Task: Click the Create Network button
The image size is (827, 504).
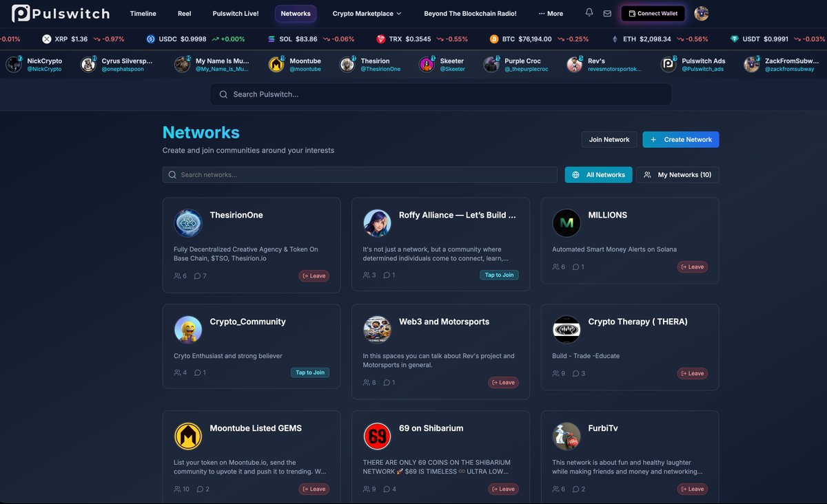Action: (x=681, y=139)
